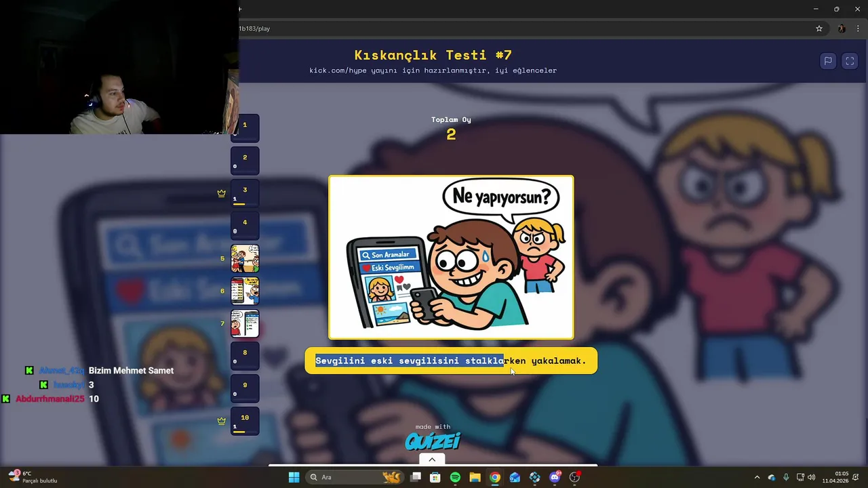Screen dimensions: 868x488
Task: Open the Chrome profile avatar
Action: coord(842,28)
